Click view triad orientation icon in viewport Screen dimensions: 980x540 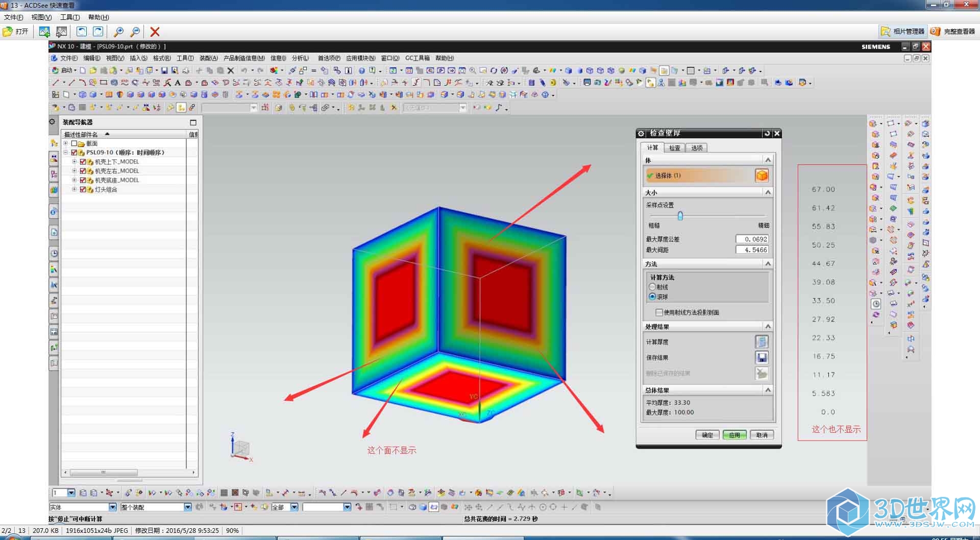[x=240, y=447]
